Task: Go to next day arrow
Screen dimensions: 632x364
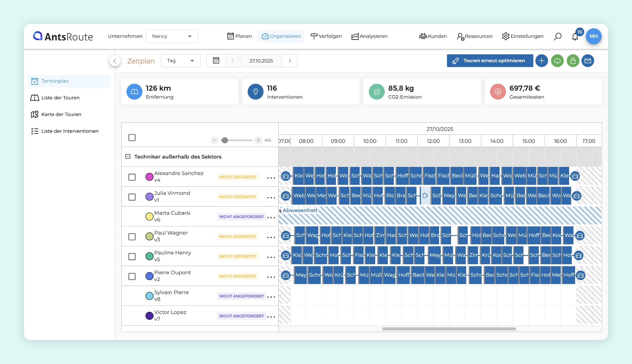Action: point(290,61)
